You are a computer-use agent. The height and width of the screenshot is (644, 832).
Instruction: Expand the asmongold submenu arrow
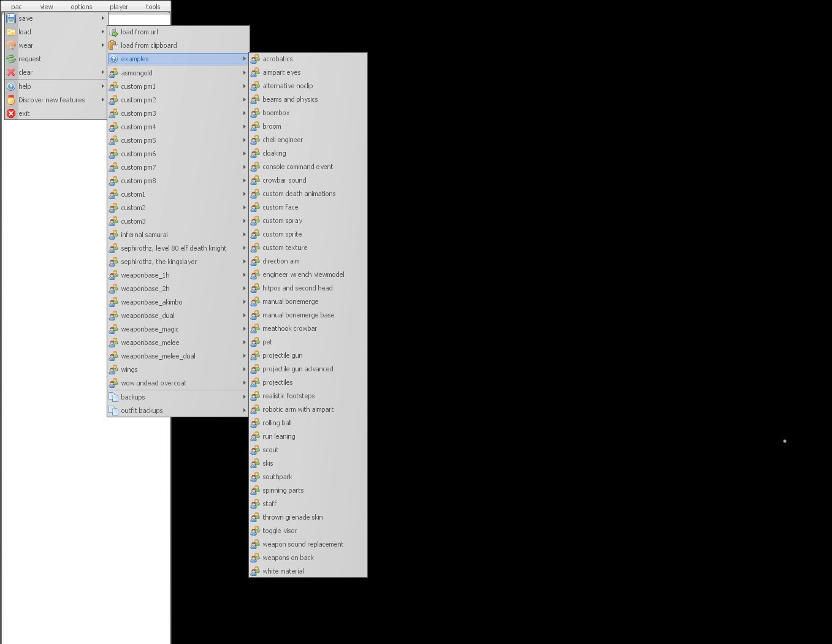244,73
